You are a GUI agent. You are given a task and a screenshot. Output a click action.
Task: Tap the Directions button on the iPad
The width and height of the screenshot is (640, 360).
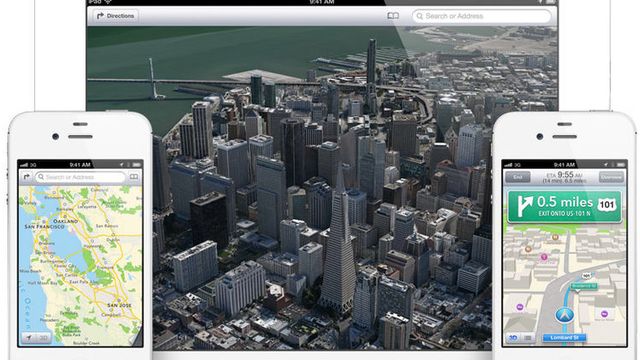pos(116,16)
